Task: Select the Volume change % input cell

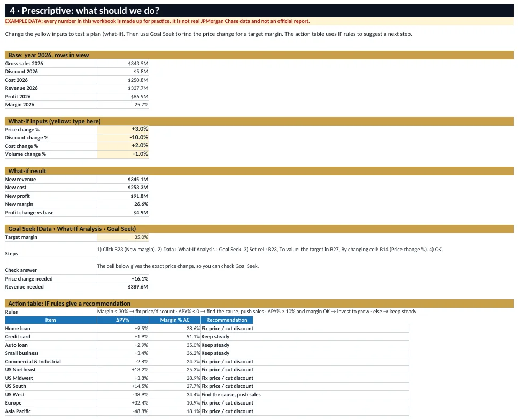Action: pos(123,154)
